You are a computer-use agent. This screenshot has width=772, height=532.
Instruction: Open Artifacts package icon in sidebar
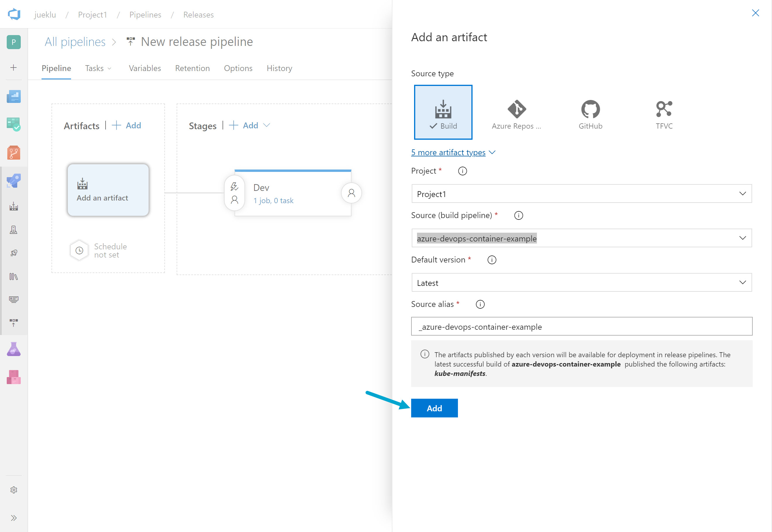click(14, 377)
